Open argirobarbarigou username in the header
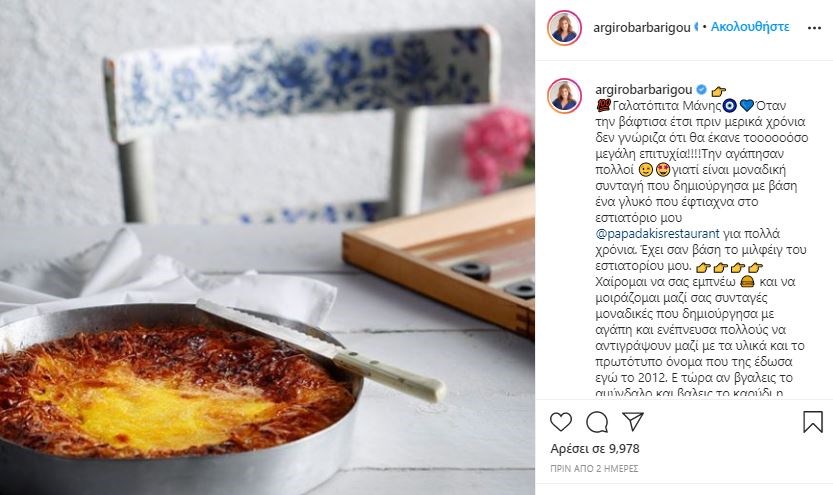 pos(642,28)
